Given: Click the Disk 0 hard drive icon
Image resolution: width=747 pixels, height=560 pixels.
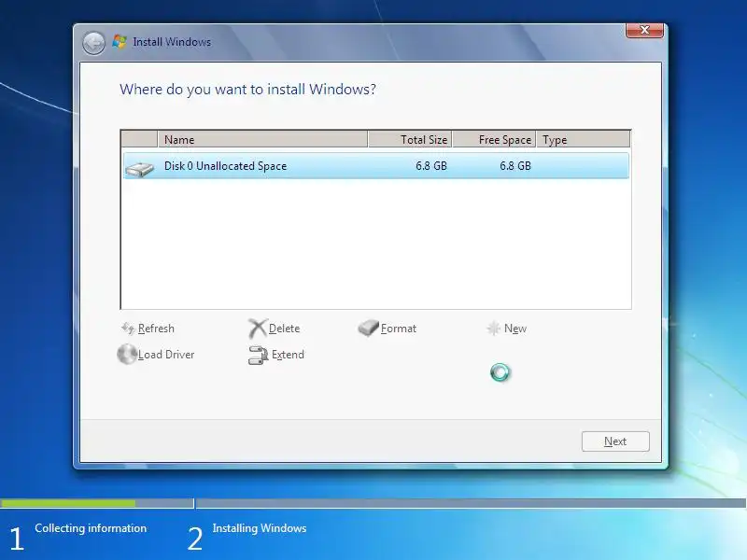Looking at the screenshot, I should click(x=139, y=168).
